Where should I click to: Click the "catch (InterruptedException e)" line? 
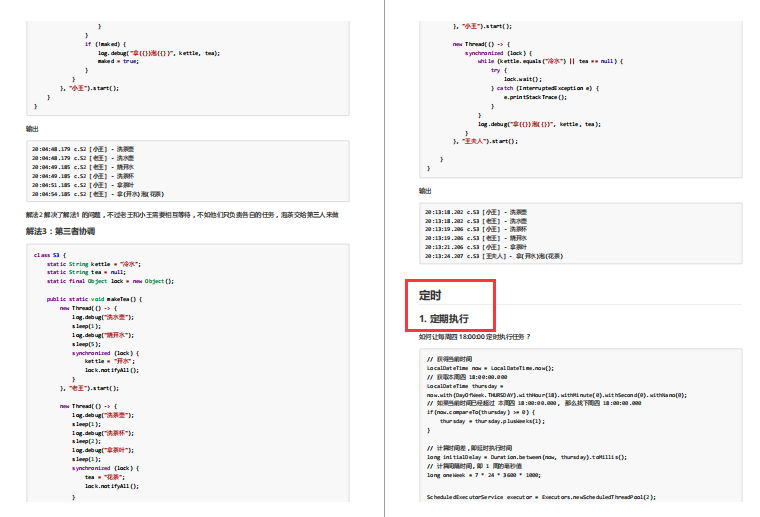click(x=545, y=88)
